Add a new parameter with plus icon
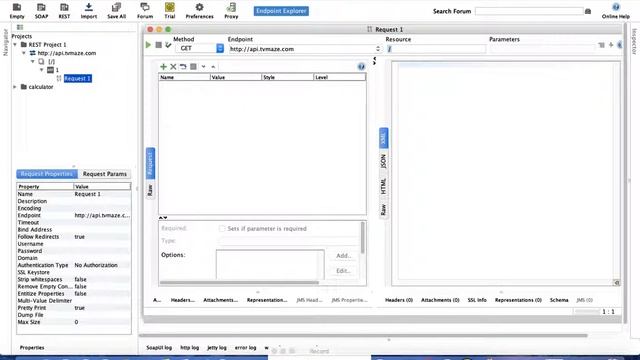 pos(163,67)
